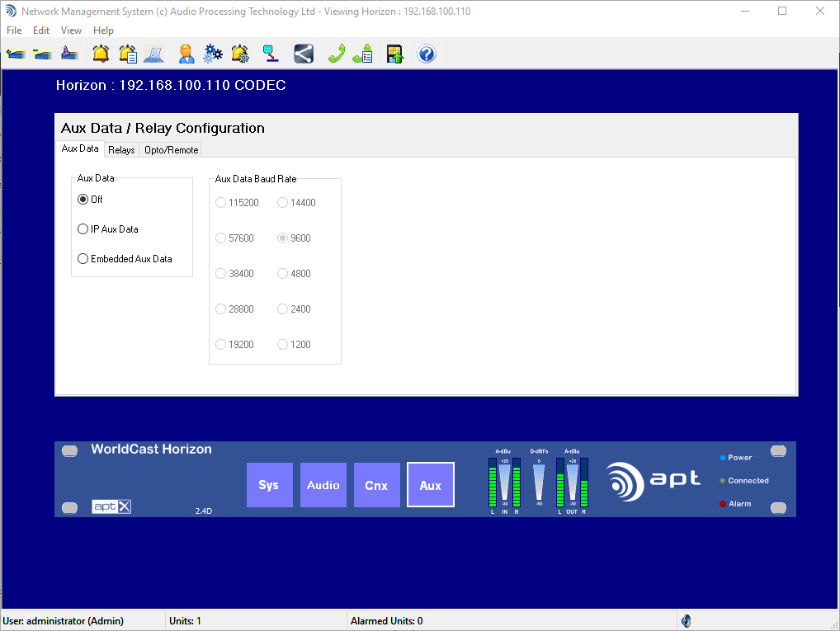Choose the 1200 baud rate
This screenshot has height=631, width=840.
[294, 345]
